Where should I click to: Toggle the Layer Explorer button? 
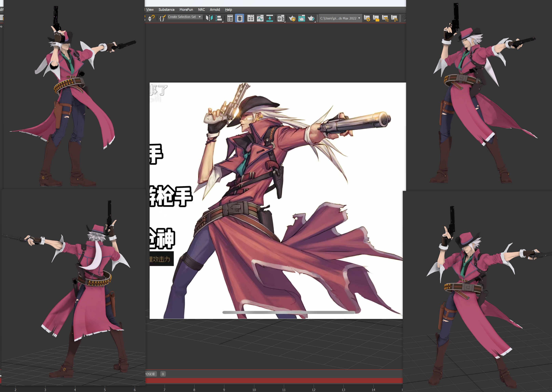pyautogui.click(x=239, y=18)
